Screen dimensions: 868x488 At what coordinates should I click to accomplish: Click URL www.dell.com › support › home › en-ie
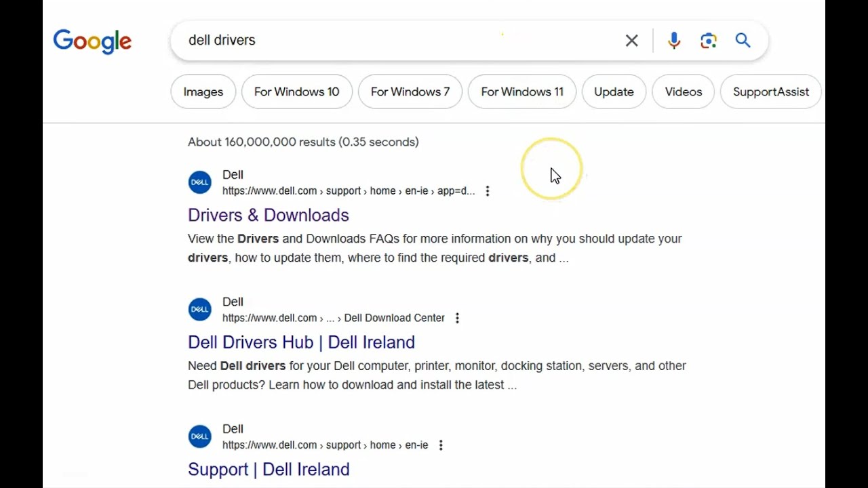(325, 445)
